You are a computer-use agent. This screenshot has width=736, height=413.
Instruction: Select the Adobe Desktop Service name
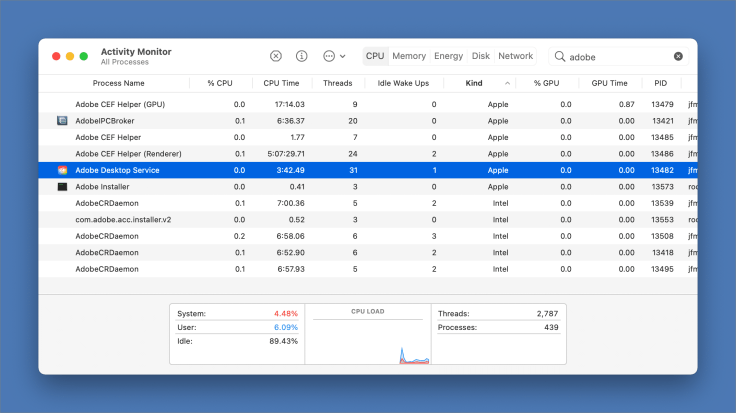coord(117,170)
